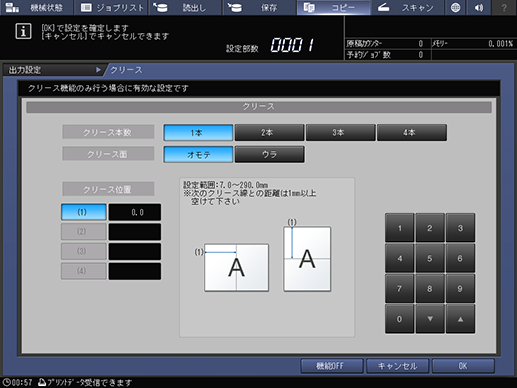Tap keypad number 9
Viewport: 517px width, 388px height.
coord(460,289)
